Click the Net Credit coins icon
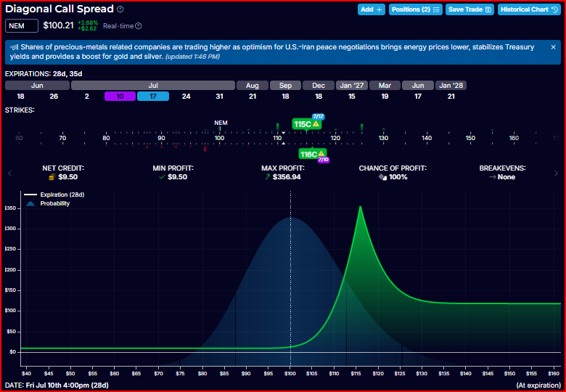 tap(52, 177)
